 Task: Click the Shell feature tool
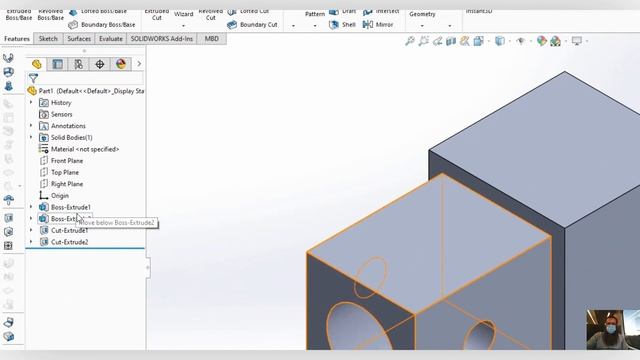click(x=342, y=25)
